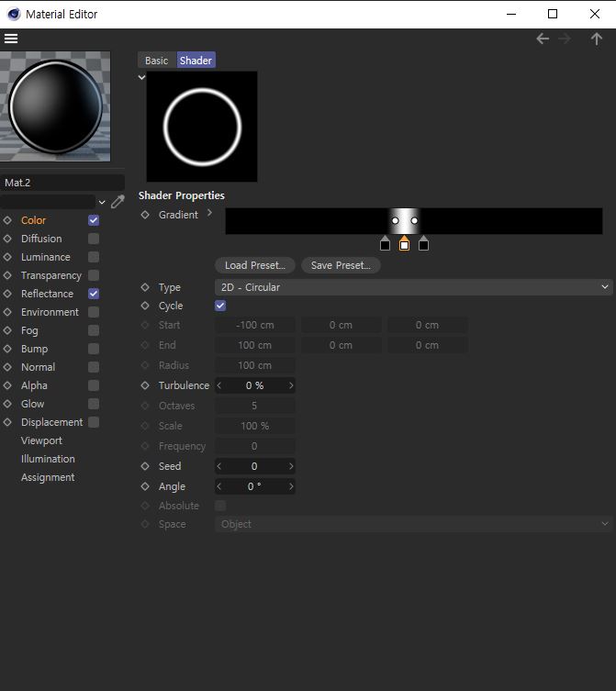Image resolution: width=616 pixels, height=691 pixels.
Task: Click the Seed animation diamond icon
Action: [145, 466]
